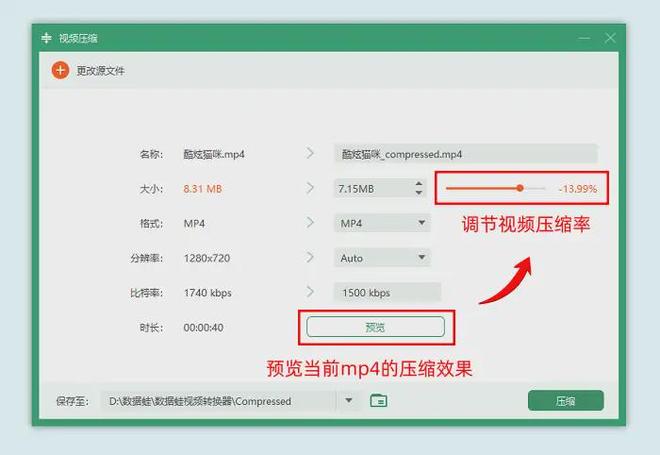Click the source size value 8.31 MB
The image size is (660, 455).
pos(202,189)
